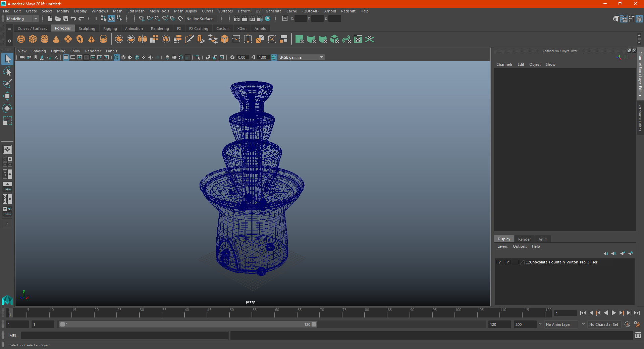Viewport: 644px width, 349px height.
Task: Switch to four view layout
Action: point(7,162)
